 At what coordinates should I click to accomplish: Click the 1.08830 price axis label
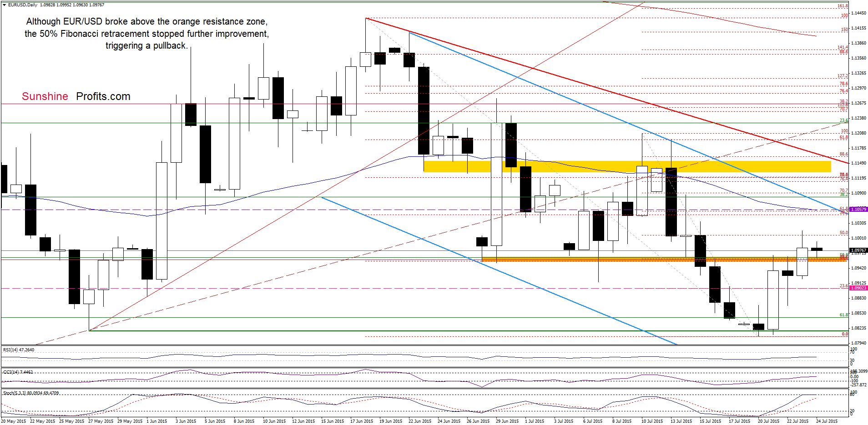tap(858, 298)
